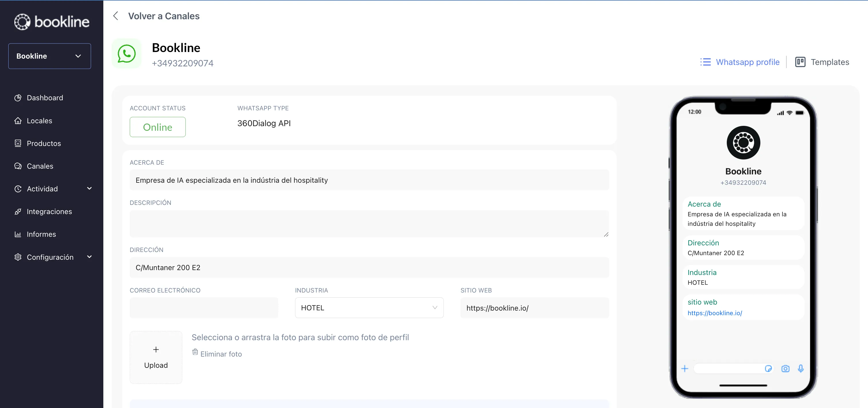The height and width of the screenshot is (408, 868).
Task: Switch to the Whatsapp profile tab
Action: pos(748,62)
